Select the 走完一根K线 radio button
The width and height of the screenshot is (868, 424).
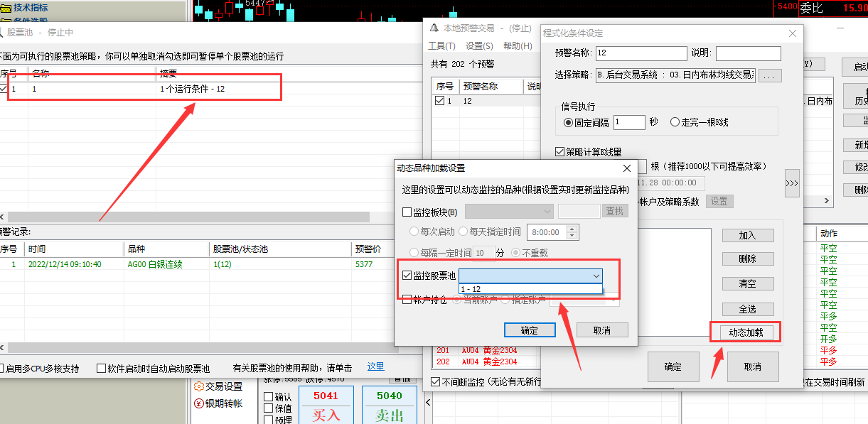(675, 122)
